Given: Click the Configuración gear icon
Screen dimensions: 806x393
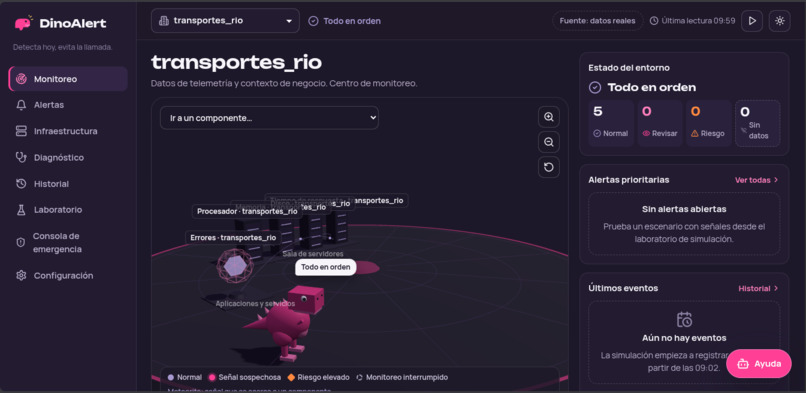Looking at the screenshot, I should 21,275.
